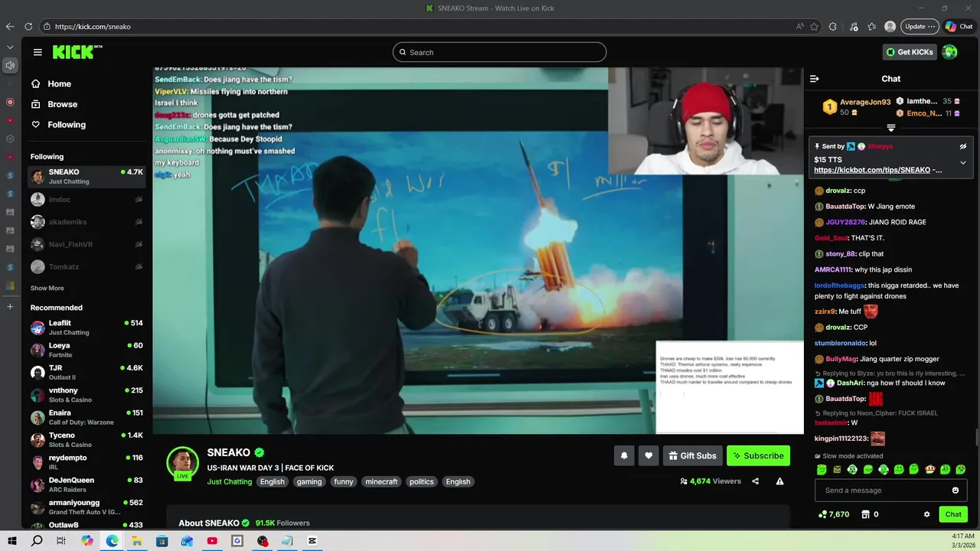The width and height of the screenshot is (980, 551).
Task: Open Windows Search on taskbar
Action: [x=37, y=540]
